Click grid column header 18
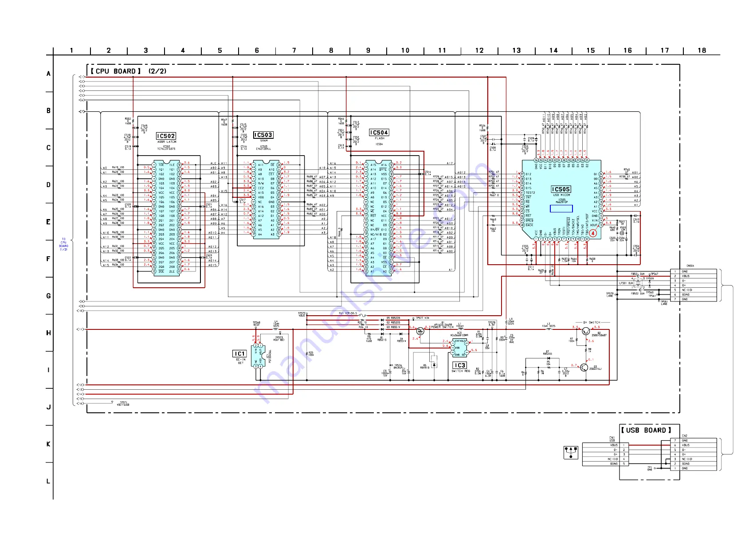745x560 pixels. pyautogui.click(x=702, y=50)
